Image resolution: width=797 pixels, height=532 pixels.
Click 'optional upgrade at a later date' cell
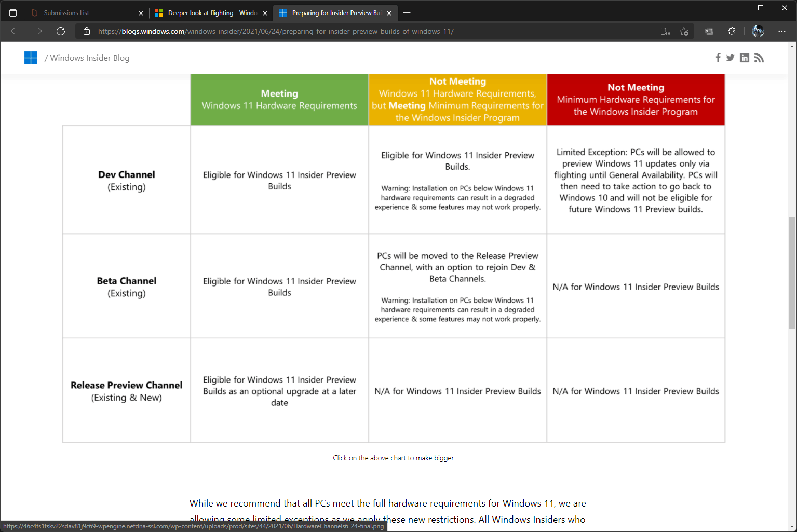[x=279, y=391]
